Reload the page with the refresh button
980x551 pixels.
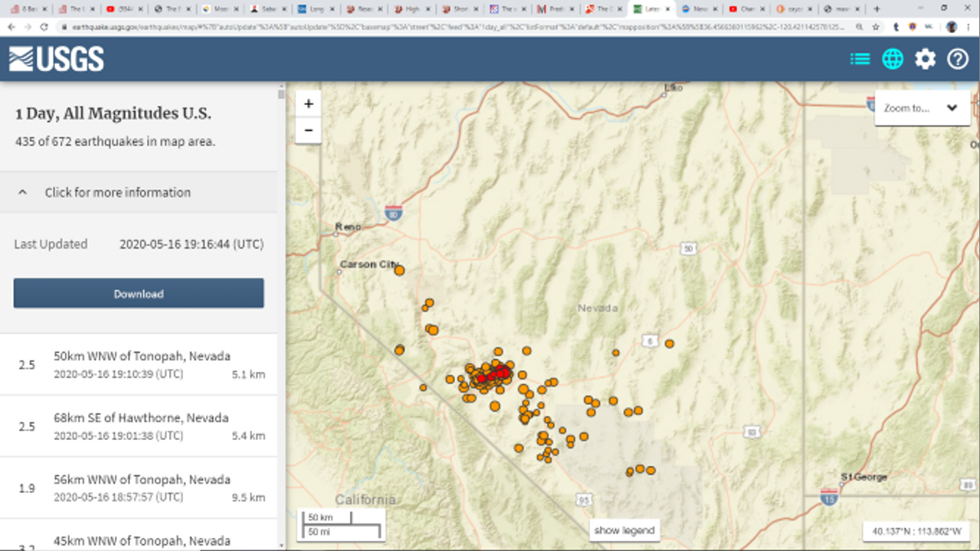coord(44,26)
